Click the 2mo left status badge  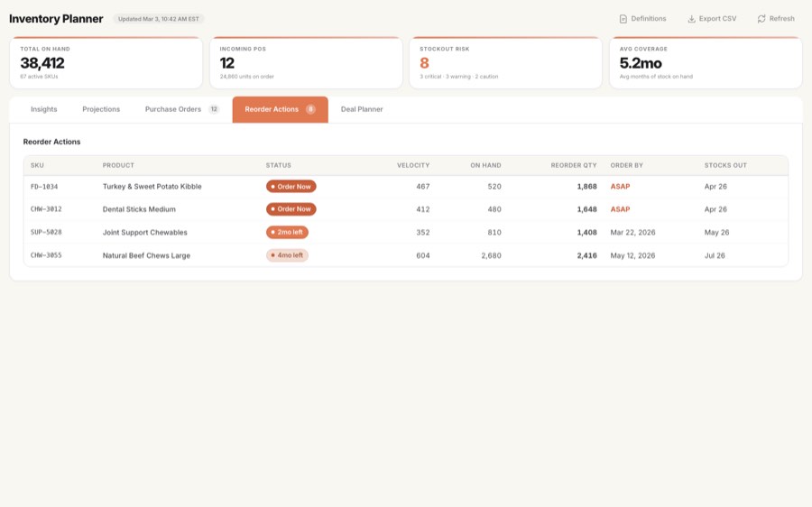click(x=288, y=232)
